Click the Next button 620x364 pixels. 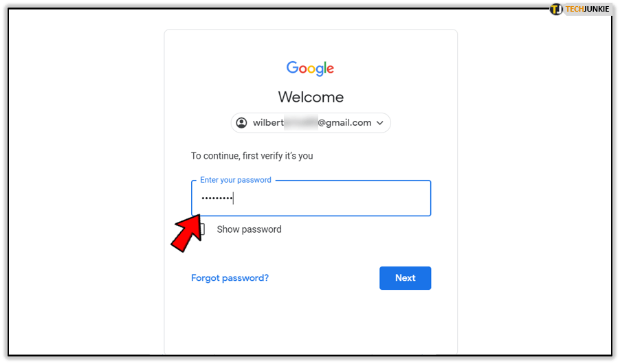coord(406,278)
